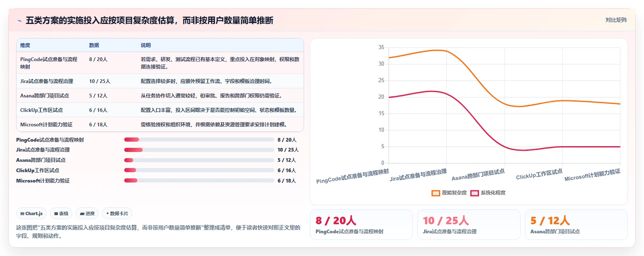Screen dimensions: 644x256
Task: Click the Chart.js chip icon
Action: click(22, 213)
